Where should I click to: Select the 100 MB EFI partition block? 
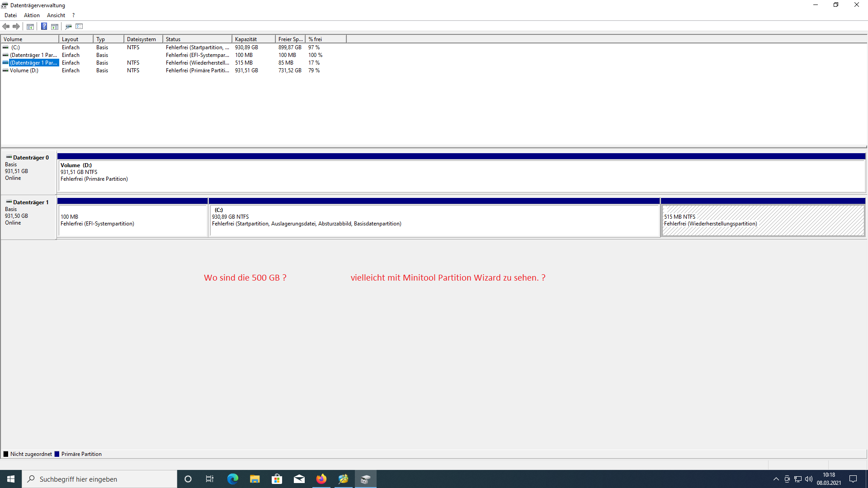(132, 221)
